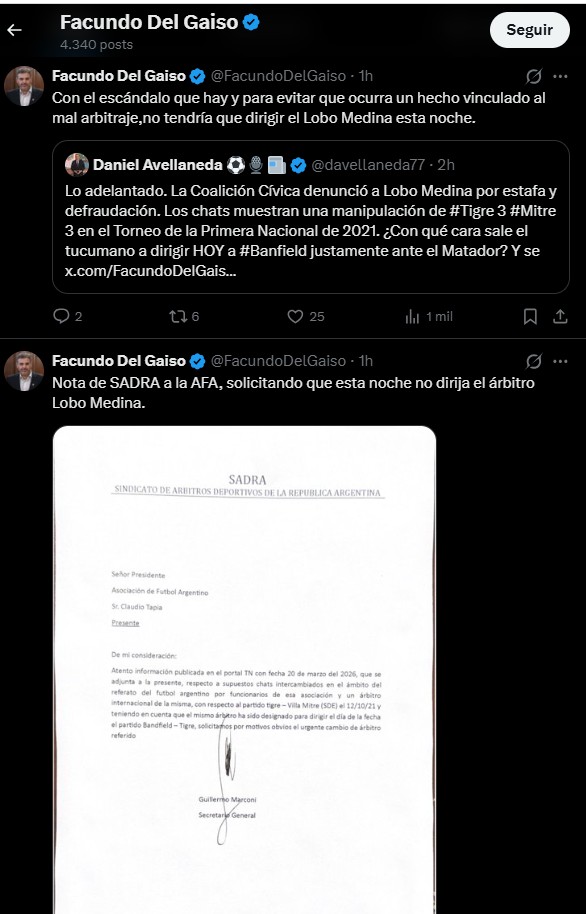Repost the first post with 6 reposts
The width and height of the screenshot is (586, 914).
pos(184,317)
